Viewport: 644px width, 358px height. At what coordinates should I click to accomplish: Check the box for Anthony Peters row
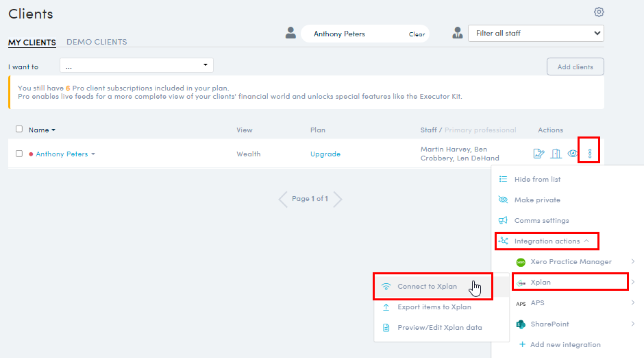pos(19,154)
